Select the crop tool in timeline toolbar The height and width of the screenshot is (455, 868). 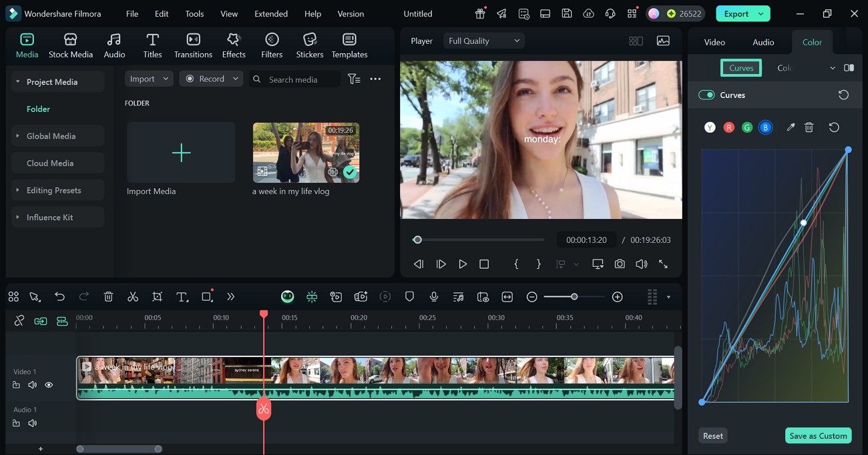pos(157,297)
